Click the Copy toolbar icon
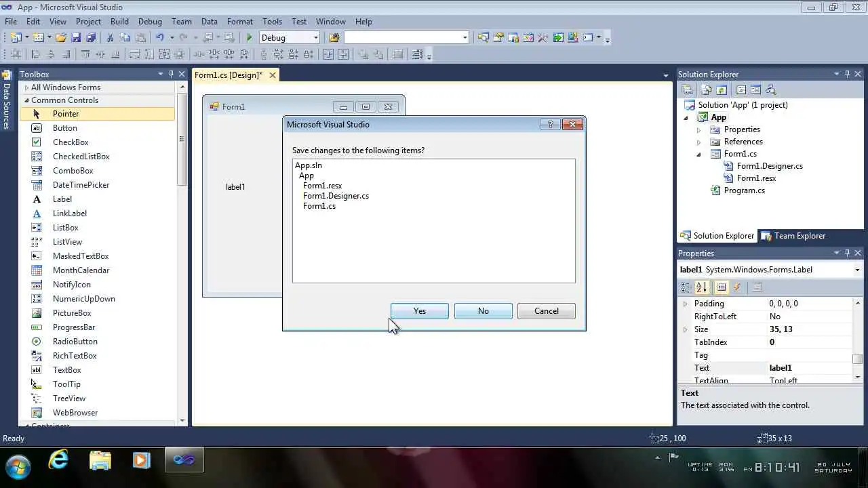The width and height of the screenshot is (868, 488). [125, 37]
